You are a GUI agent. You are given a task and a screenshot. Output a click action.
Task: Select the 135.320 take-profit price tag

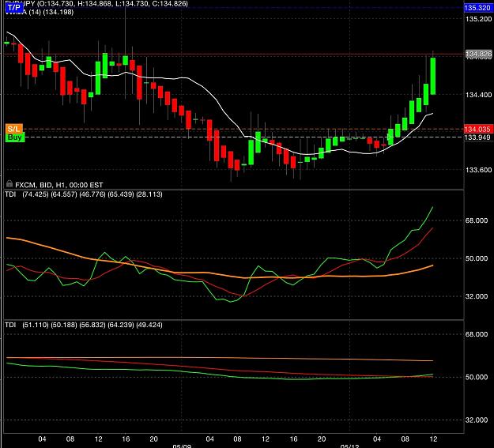point(477,8)
